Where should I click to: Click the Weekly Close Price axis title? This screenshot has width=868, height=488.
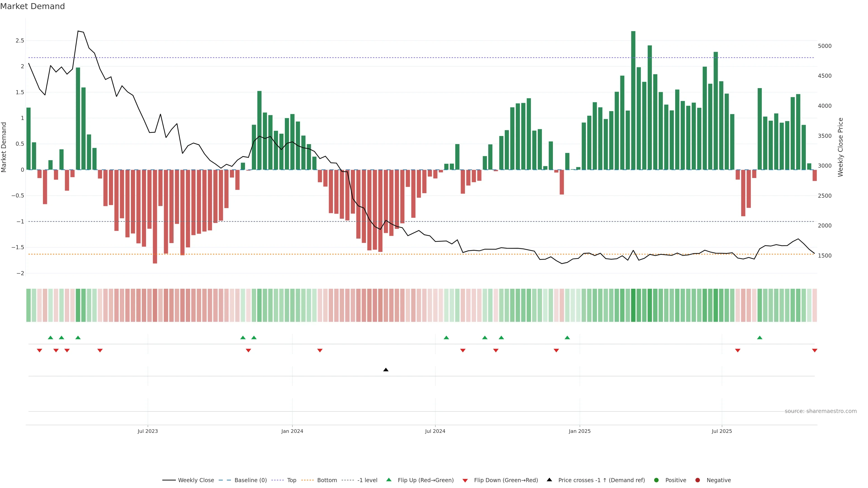pos(840,147)
